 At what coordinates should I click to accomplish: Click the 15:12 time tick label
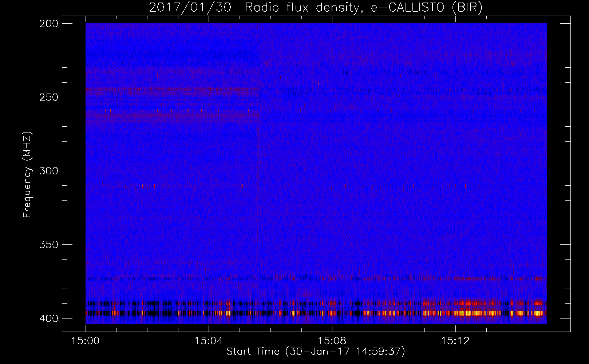pyautogui.click(x=455, y=341)
